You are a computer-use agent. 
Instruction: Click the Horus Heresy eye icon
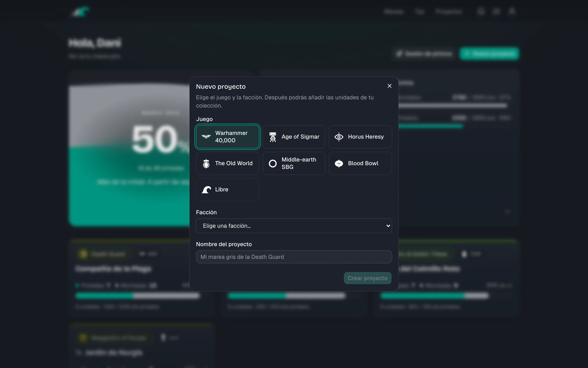point(339,137)
